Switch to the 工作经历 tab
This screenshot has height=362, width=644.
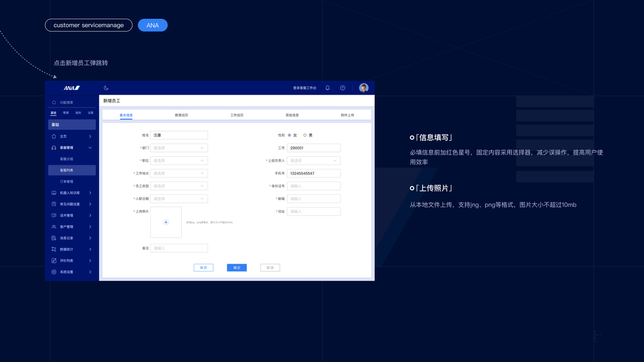coord(237,115)
